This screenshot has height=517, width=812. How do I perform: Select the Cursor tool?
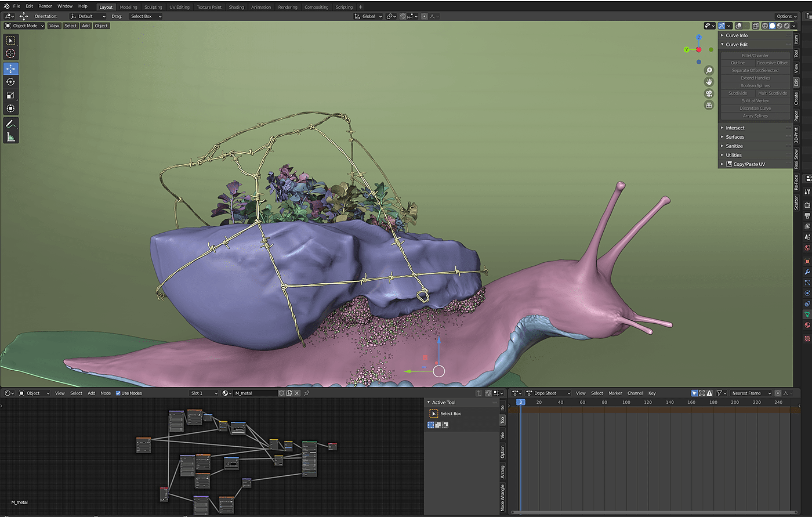(10, 54)
